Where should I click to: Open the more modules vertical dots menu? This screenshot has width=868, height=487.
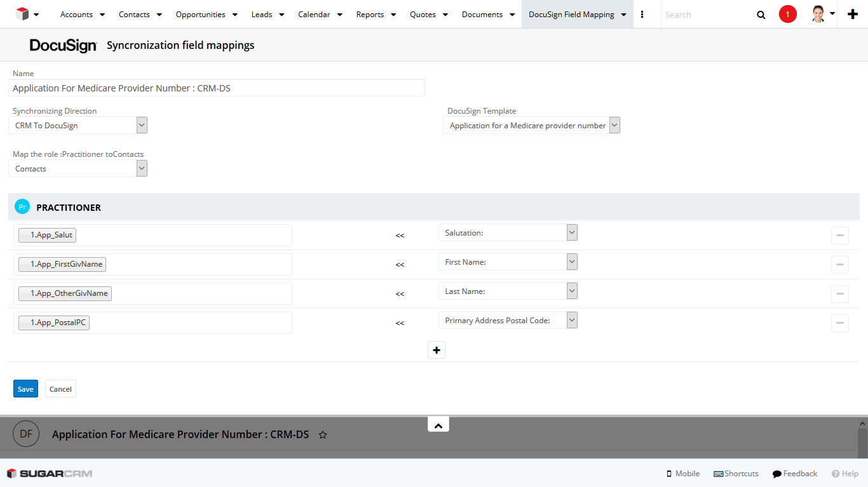(642, 15)
